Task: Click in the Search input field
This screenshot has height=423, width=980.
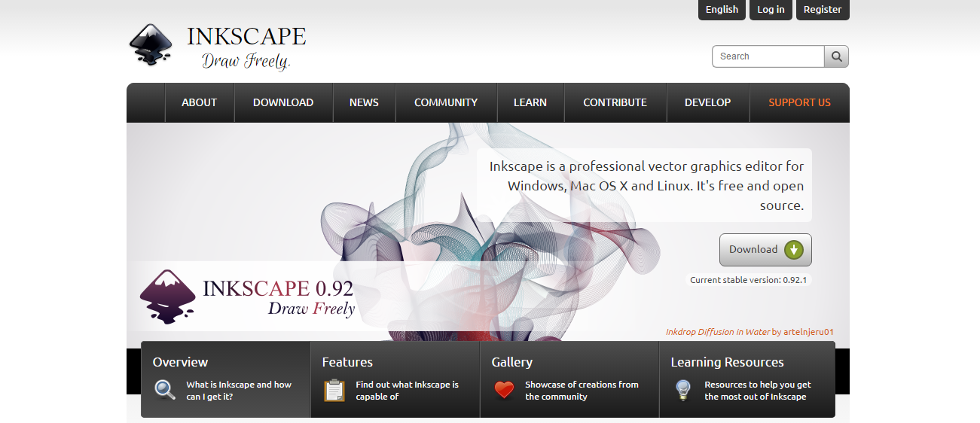Action: pos(768,56)
